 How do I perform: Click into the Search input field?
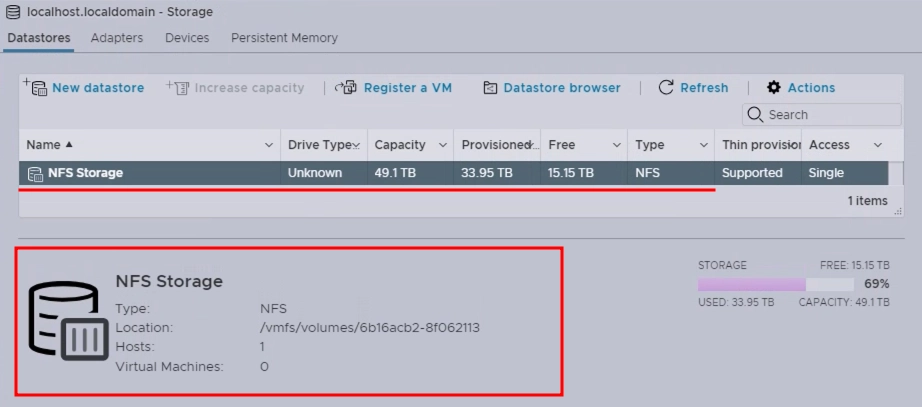[825, 115]
